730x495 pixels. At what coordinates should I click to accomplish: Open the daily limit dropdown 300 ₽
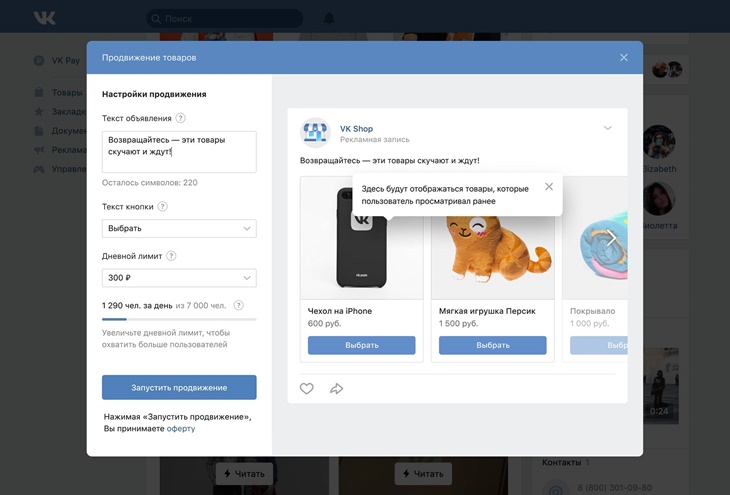(179, 278)
